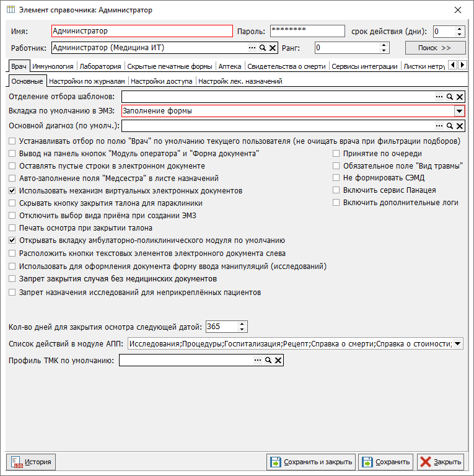Viewport: 474px width, 476px height.
Task: Toggle Использовать форму ввода манипуляций checkbox
Action: 12,267
